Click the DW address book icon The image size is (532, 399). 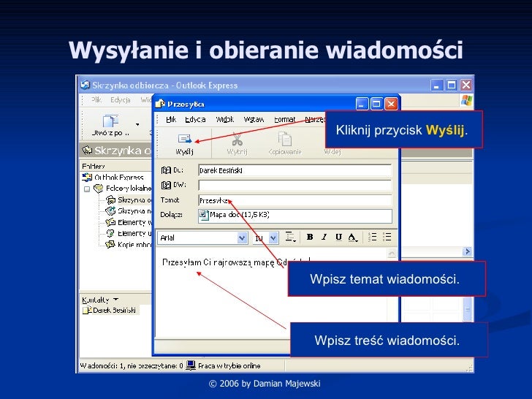pos(166,185)
